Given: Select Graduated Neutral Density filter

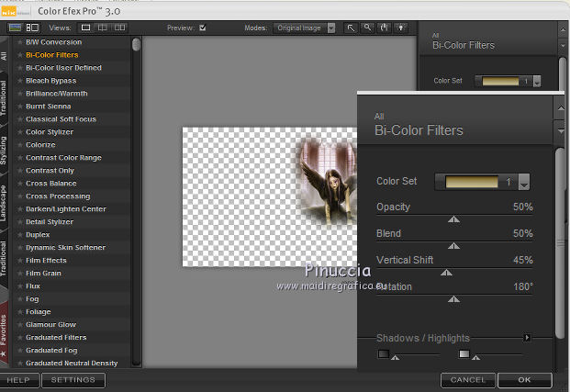Looking at the screenshot, I should [72, 364].
